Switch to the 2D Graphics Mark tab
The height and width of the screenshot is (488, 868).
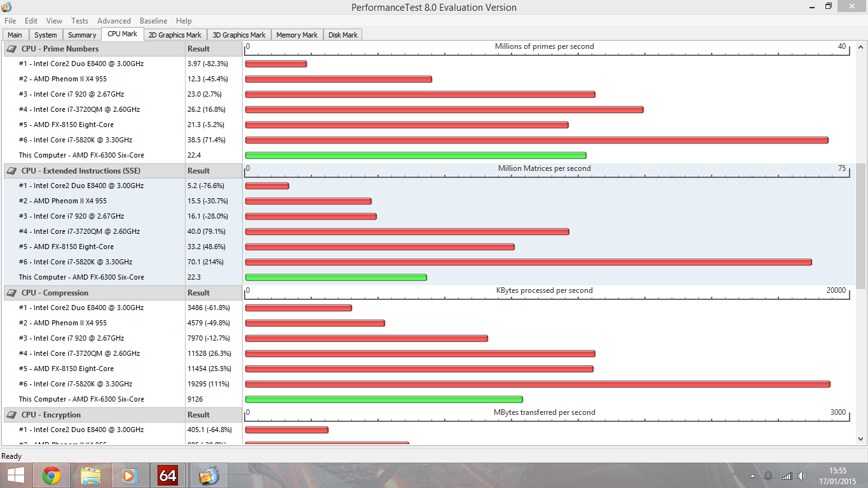pyautogui.click(x=175, y=35)
